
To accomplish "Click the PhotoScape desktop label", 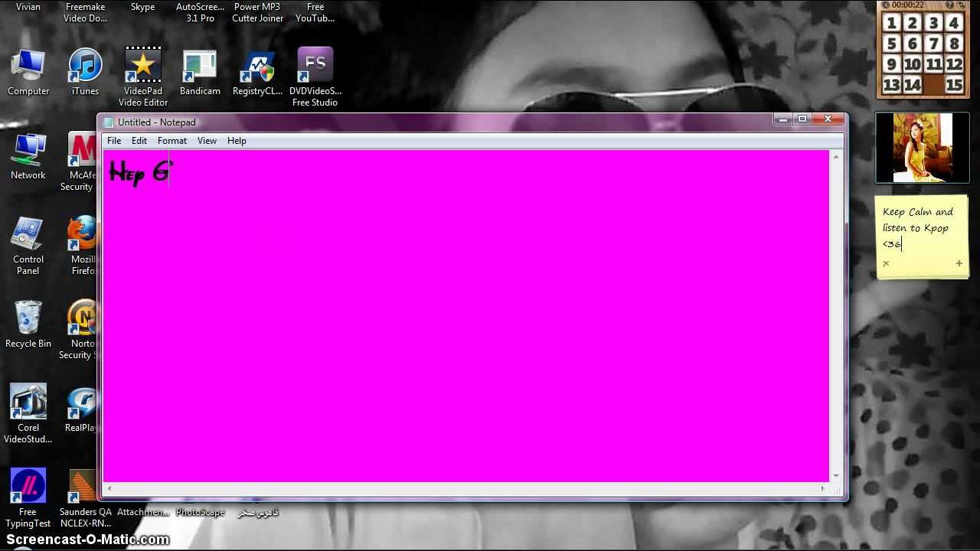I will point(200,512).
